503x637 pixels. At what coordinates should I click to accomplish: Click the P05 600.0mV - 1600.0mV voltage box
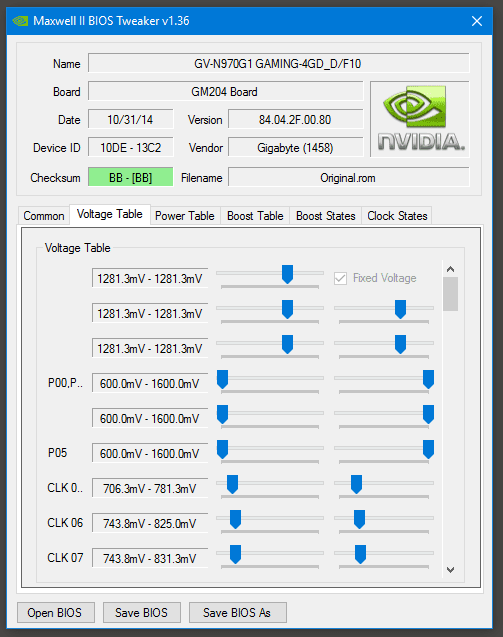point(150,453)
